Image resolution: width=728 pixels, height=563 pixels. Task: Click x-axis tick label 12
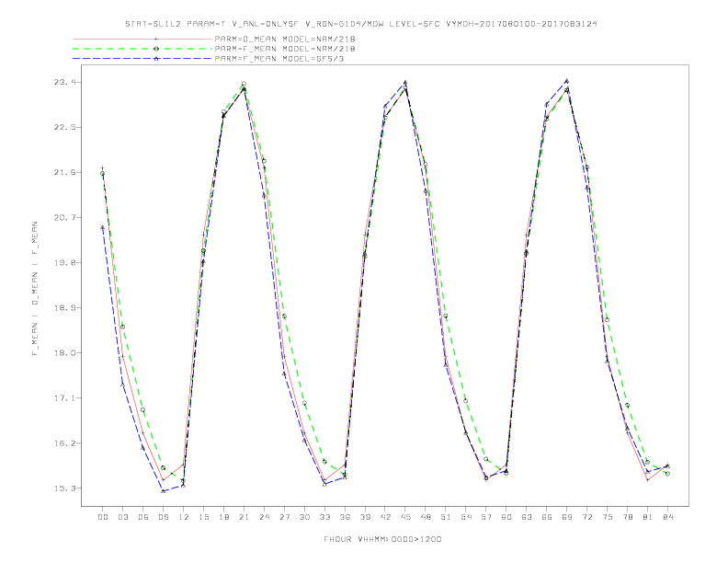184,517
